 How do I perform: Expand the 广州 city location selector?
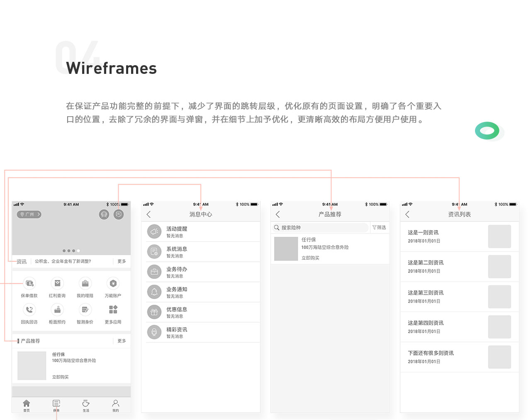tap(29, 215)
